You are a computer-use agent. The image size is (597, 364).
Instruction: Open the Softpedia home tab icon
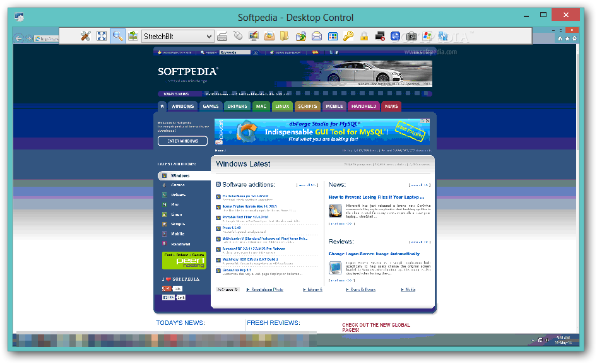[x=162, y=106]
